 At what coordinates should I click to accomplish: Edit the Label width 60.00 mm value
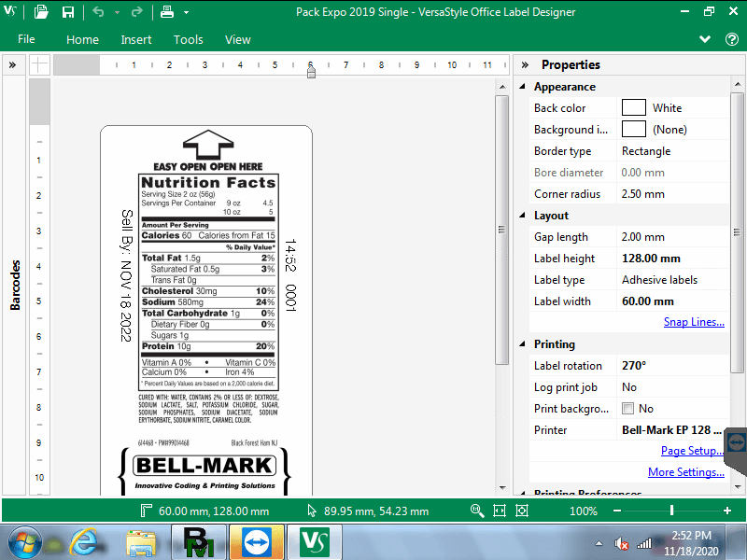pyautogui.click(x=672, y=301)
